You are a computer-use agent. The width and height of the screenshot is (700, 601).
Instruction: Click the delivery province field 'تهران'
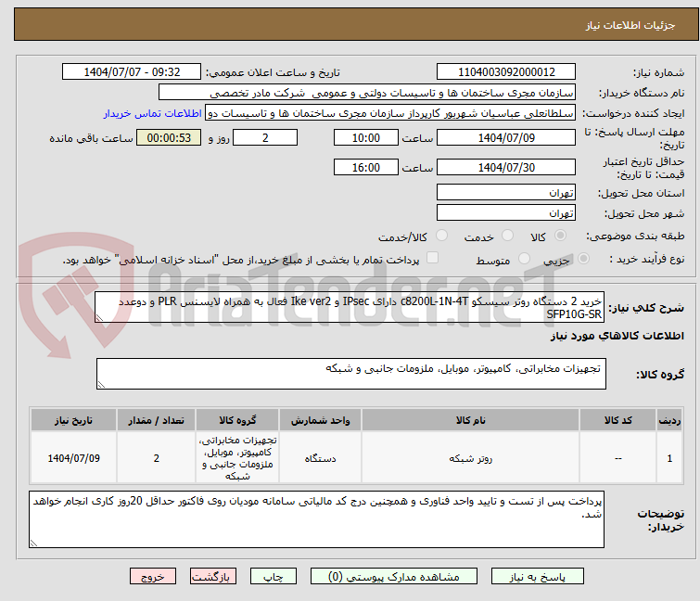coord(506,193)
